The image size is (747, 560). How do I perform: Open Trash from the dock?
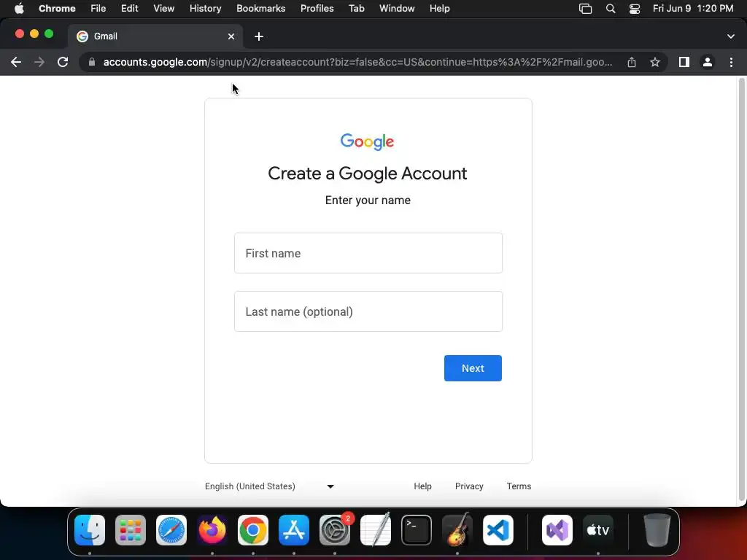coord(657,530)
